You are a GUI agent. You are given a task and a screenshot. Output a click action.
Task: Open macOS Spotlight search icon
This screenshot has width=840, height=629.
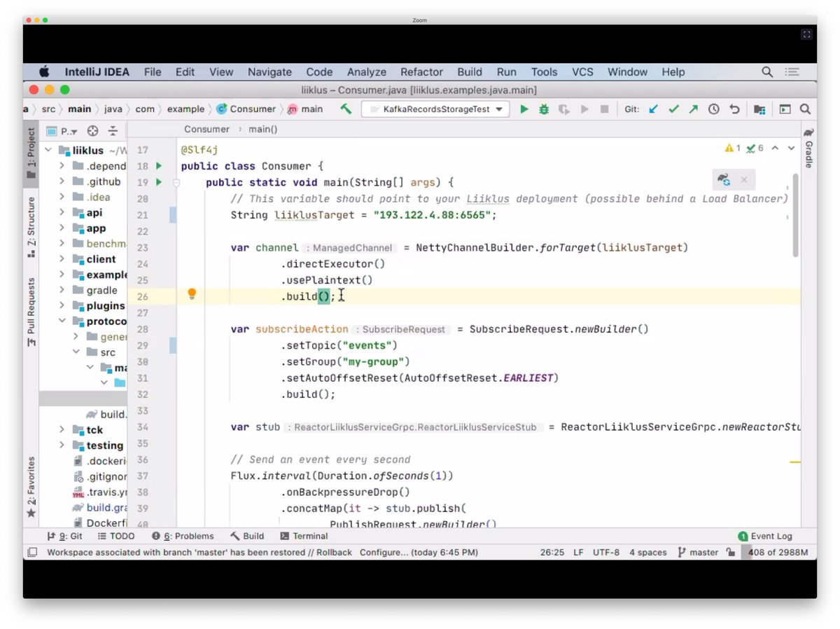coord(767,71)
